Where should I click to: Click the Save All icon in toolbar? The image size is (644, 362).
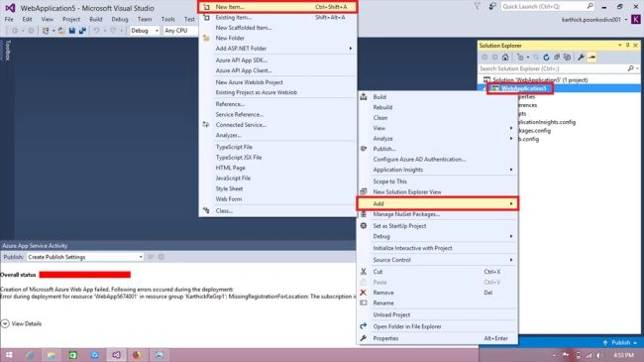[82, 31]
